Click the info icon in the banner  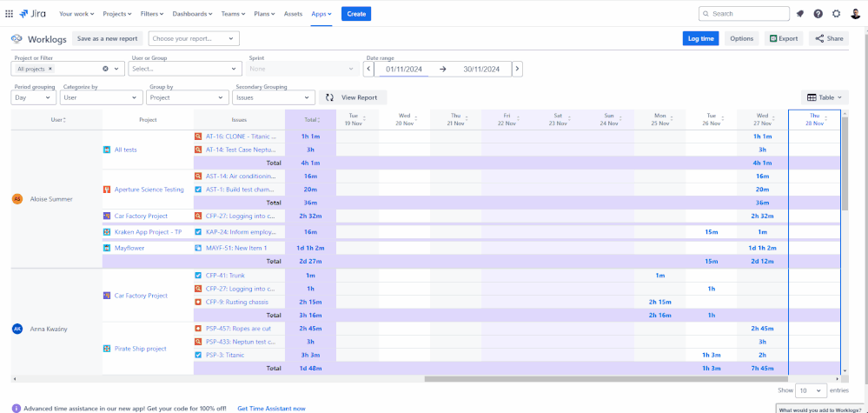tap(16, 409)
